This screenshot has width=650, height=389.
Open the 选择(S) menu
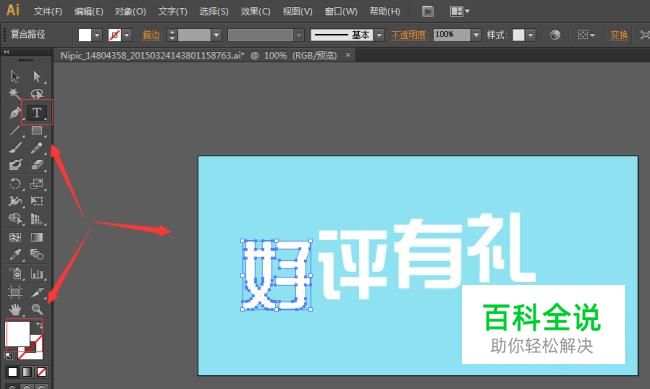(214, 11)
